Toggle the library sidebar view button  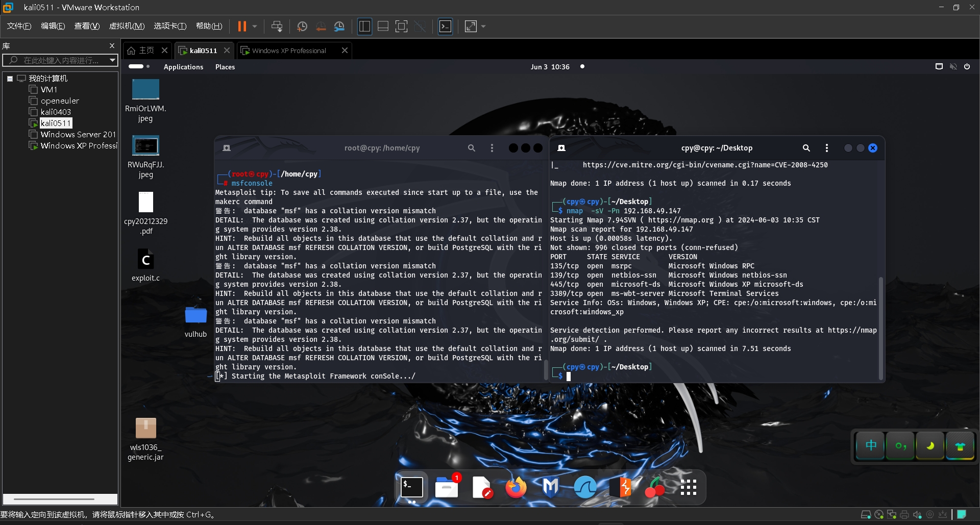[364, 27]
